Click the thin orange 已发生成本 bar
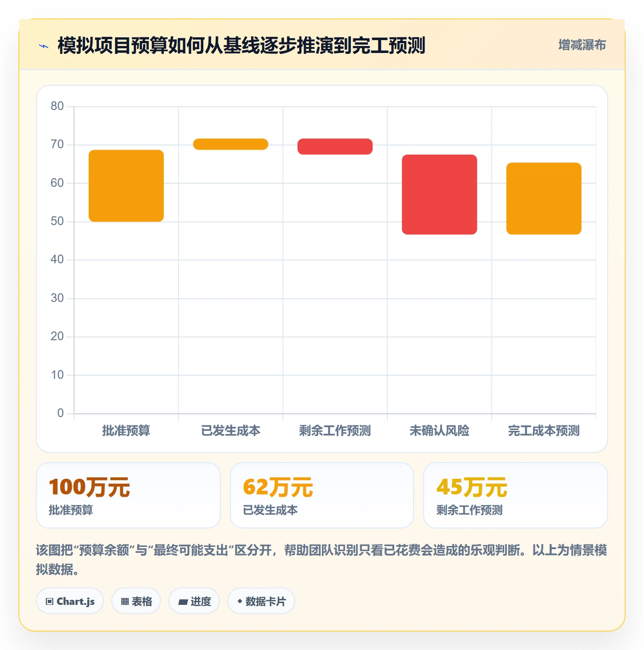Viewport: 644px width, 650px height. (230, 144)
